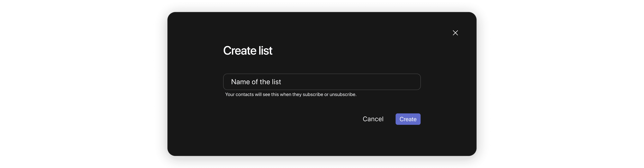Confirm the new list via Create
The image size is (644, 168).
point(408,119)
